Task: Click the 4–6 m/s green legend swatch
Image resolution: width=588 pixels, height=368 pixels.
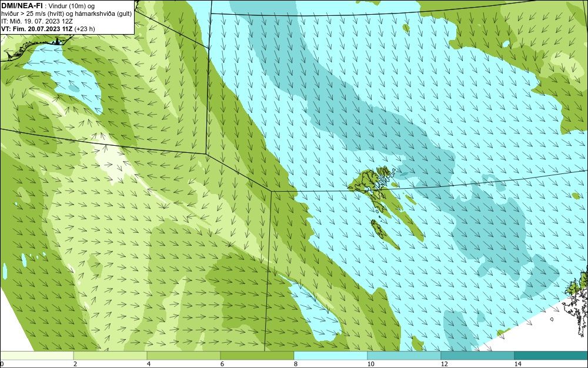Action: tap(183, 356)
